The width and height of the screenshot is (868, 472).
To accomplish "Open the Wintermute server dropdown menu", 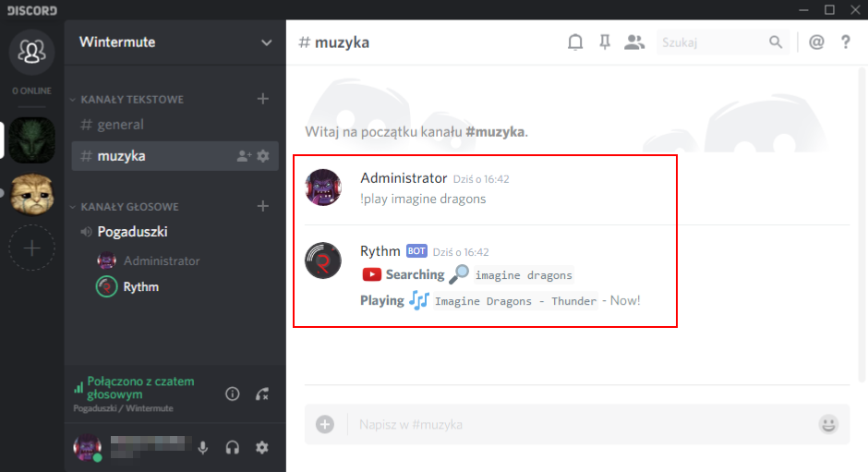I will 266,42.
